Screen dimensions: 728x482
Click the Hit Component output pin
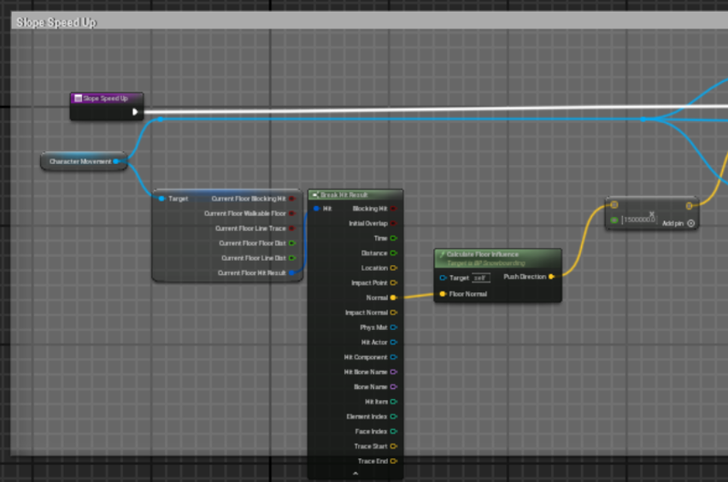pos(393,358)
